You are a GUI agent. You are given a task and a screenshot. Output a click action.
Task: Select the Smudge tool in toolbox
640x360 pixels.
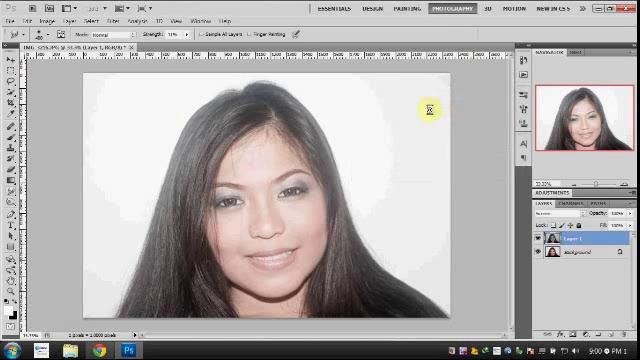pyautogui.click(x=11, y=191)
